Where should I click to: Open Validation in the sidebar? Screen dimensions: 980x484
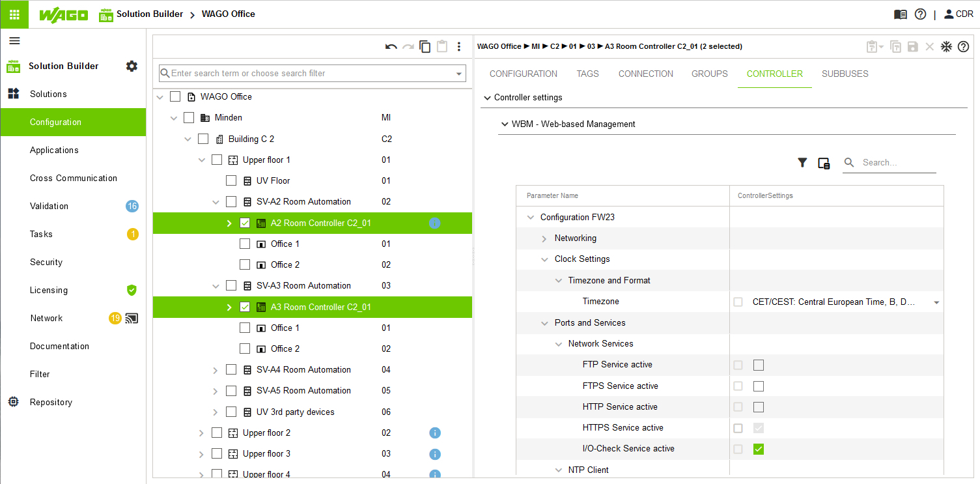pos(49,206)
